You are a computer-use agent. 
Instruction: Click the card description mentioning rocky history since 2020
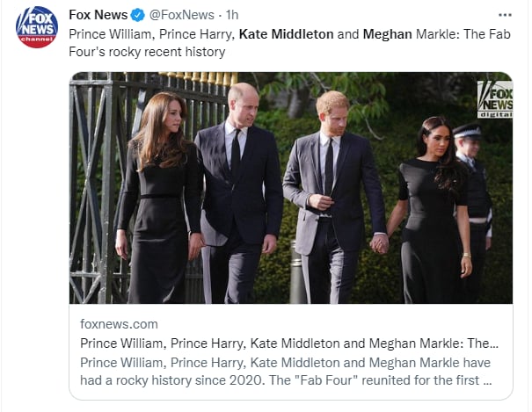coord(286,372)
